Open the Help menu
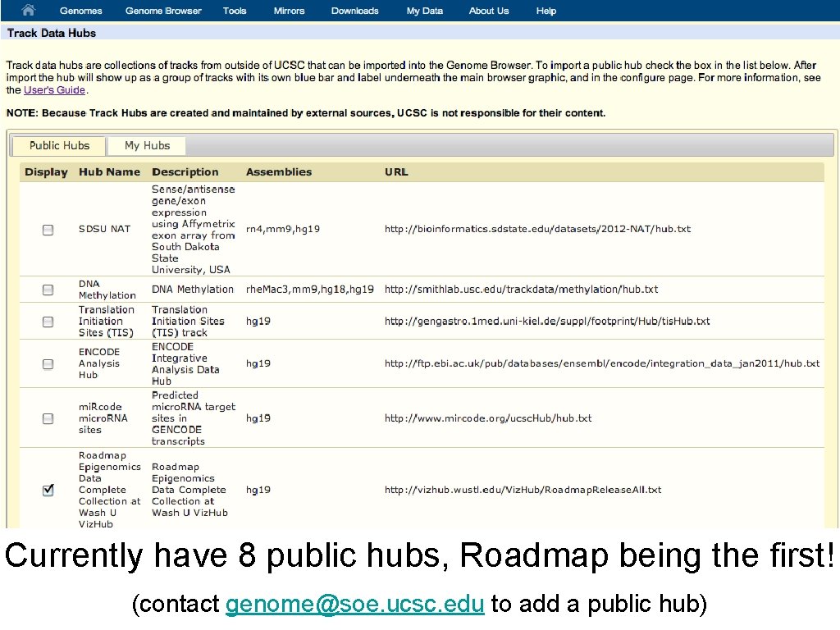 (546, 11)
